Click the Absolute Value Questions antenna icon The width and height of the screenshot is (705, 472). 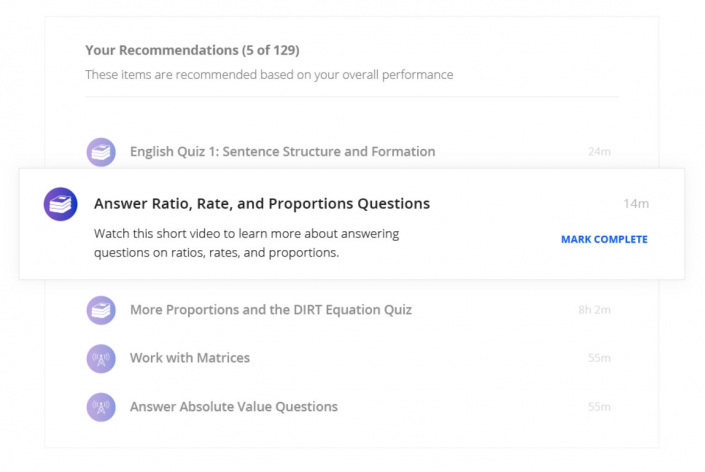(100, 407)
